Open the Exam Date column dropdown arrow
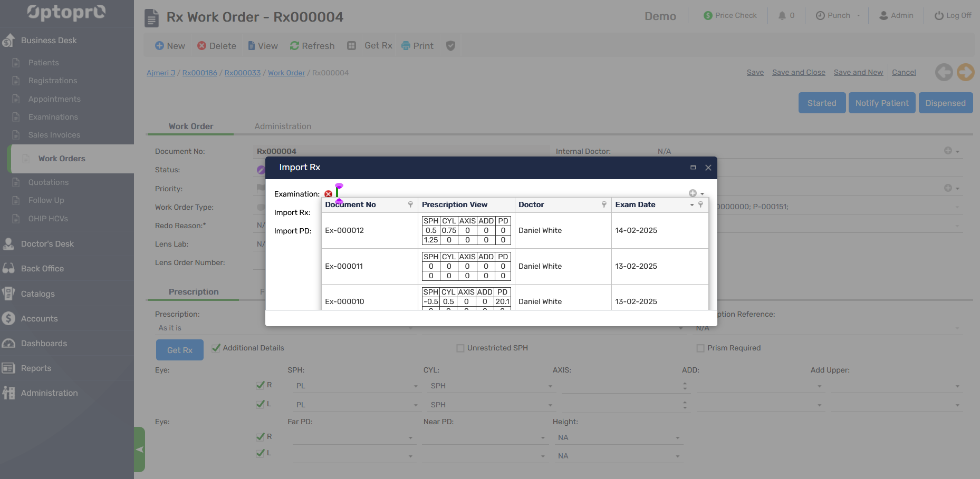980x479 pixels. (691, 204)
